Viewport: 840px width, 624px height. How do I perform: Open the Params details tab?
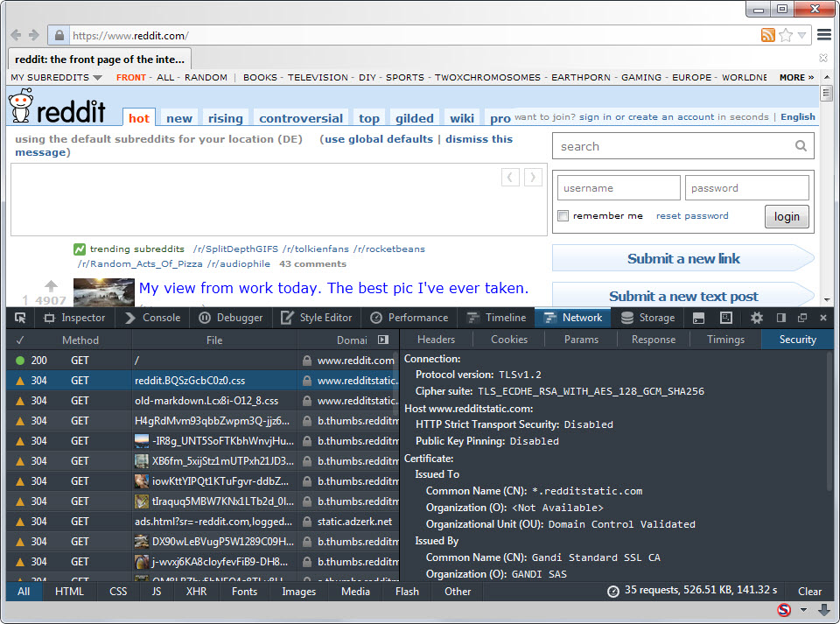coord(581,340)
